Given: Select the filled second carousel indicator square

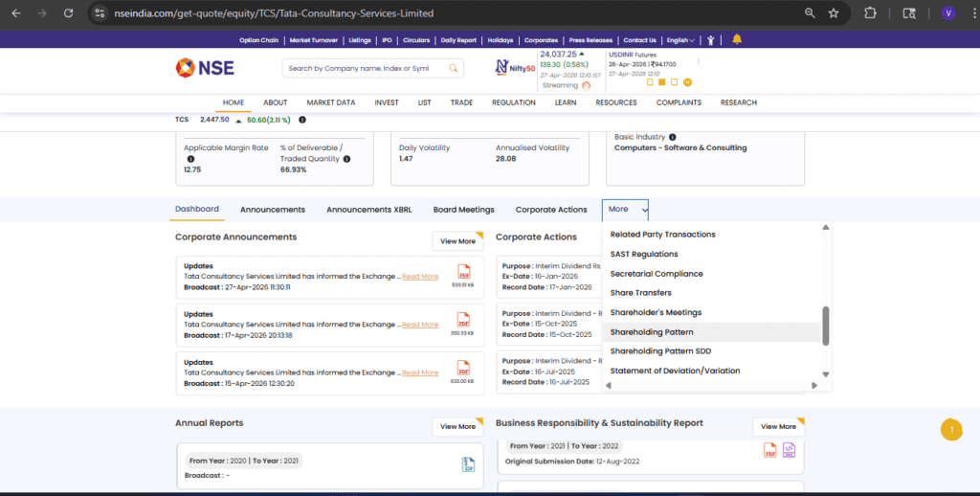Looking at the screenshot, I should pyautogui.click(x=662, y=82).
